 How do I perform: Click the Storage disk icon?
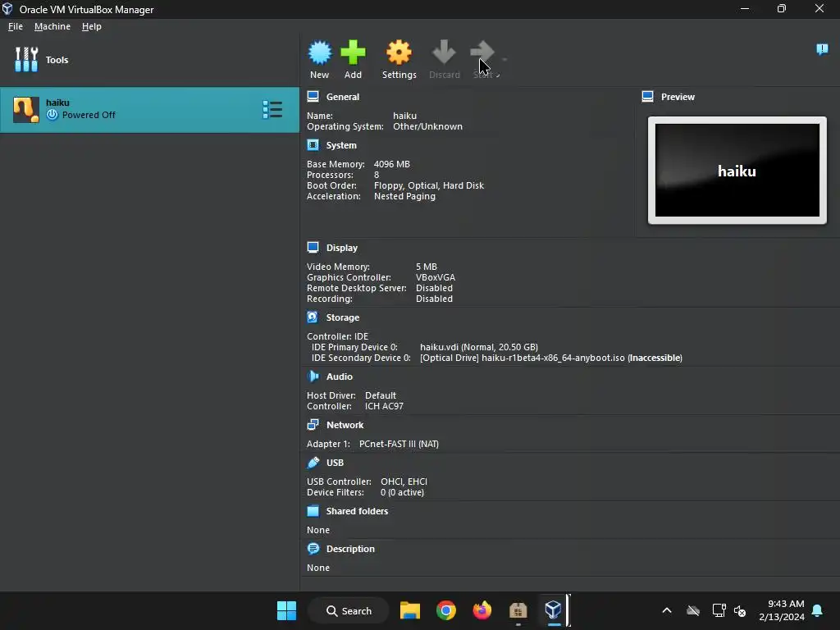(x=313, y=317)
